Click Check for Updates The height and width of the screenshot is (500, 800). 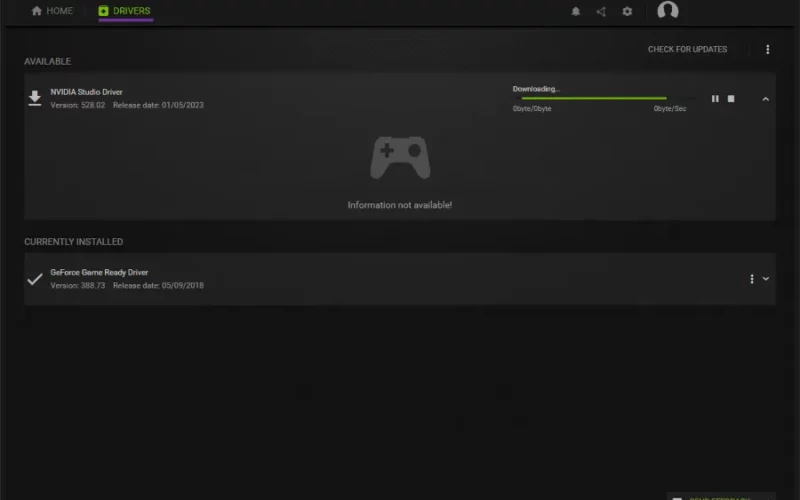(687, 49)
